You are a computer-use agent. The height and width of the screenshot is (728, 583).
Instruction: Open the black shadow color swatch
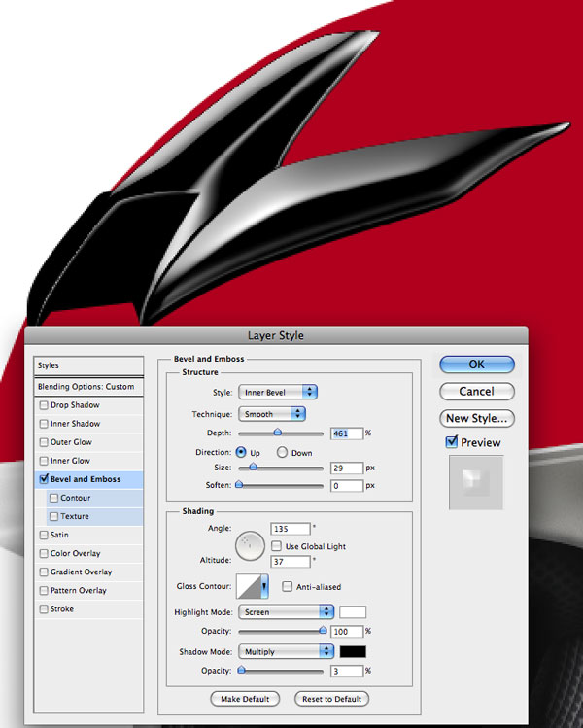point(353,651)
